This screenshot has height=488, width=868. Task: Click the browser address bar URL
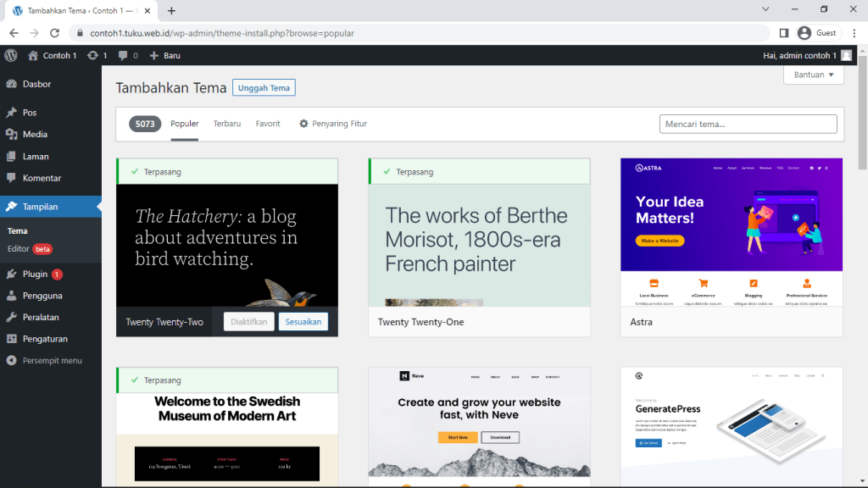coord(222,33)
